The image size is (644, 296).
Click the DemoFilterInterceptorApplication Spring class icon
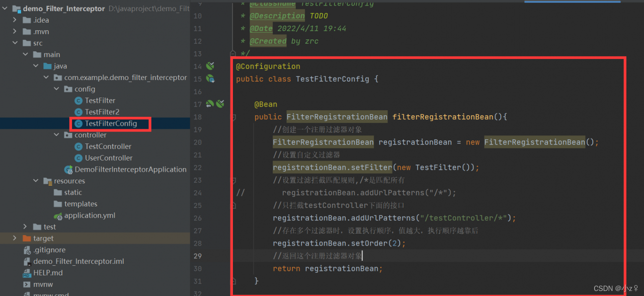68,170
